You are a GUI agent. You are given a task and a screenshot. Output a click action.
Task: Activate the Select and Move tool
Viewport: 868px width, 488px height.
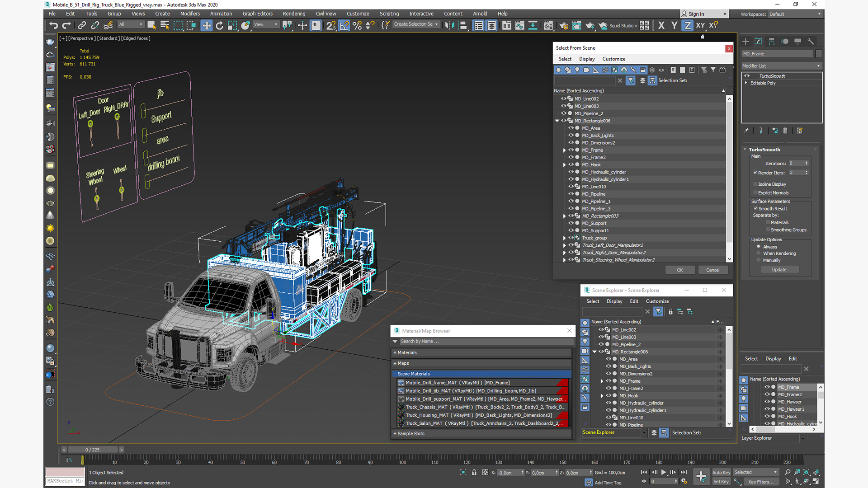coord(207,25)
